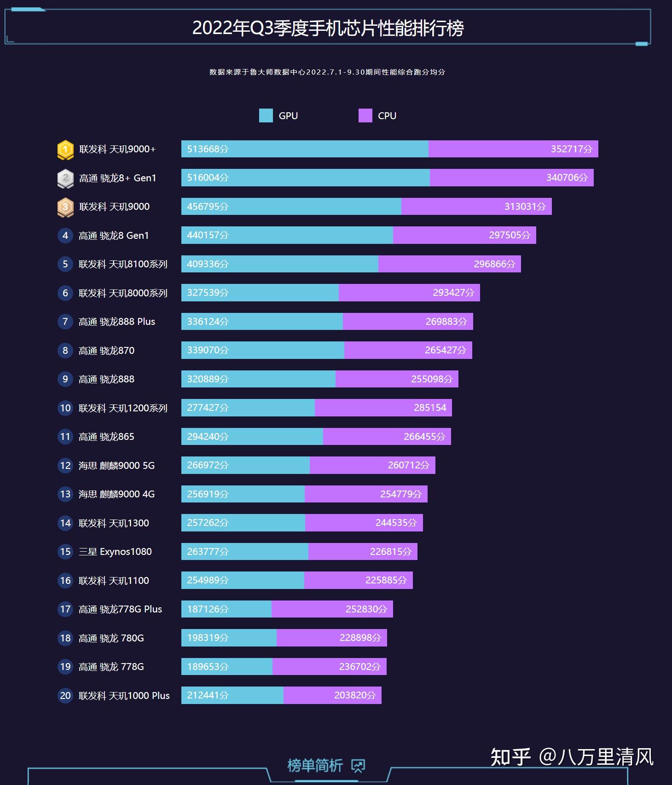The height and width of the screenshot is (785, 672).
Task: Click the silver rank 2 medal icon
Action: tap(65, 179)
